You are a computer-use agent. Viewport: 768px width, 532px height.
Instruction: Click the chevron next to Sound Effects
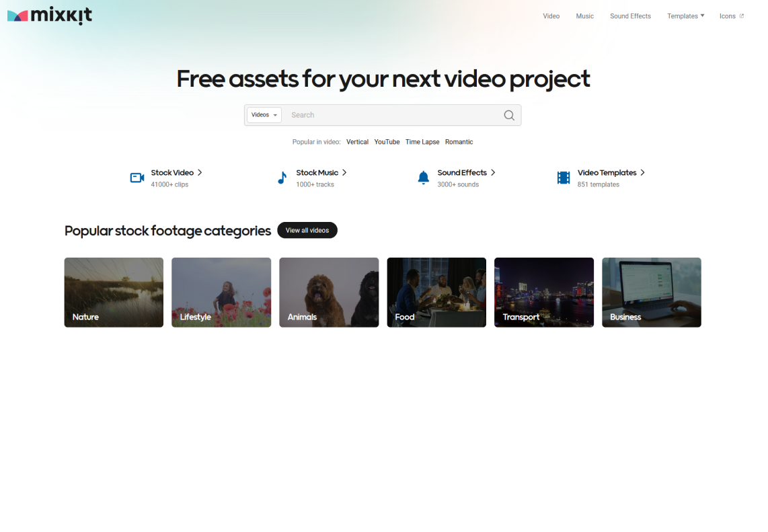(493, 172)
